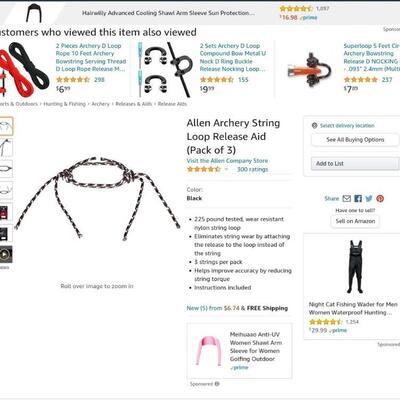The image size is (400, 400).
Task: Share on Facebook icon
Action: pos(358,199)
